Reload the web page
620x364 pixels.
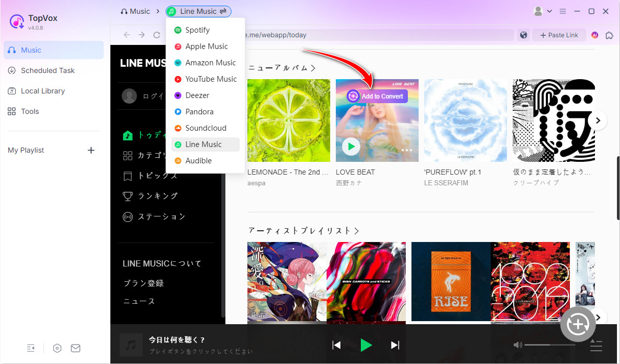[156, 35]
